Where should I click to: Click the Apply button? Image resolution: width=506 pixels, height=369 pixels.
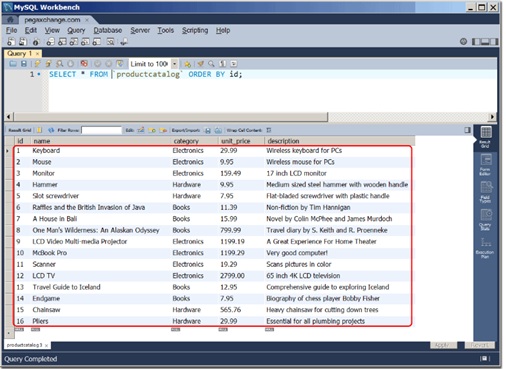(442, 345)
